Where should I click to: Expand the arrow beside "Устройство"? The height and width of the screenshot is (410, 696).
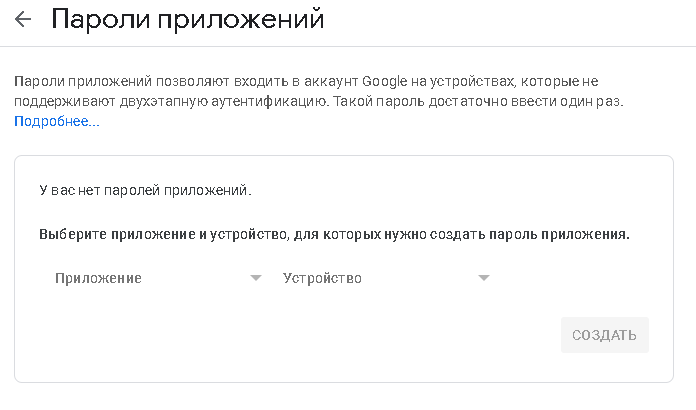point(484,278)
